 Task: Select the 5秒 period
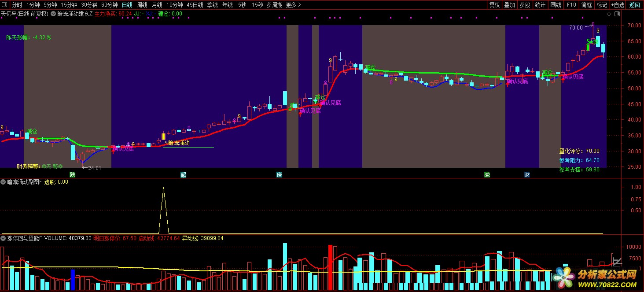(x=242, y=5)
